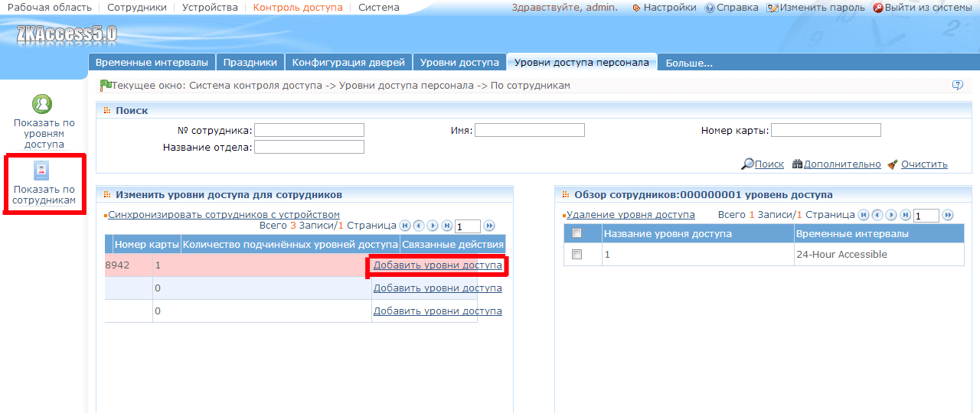Image resolution: width=980 pixels, height=413 pixels.
Task: Go to last page in access level overview
Action: pos(906,215)
